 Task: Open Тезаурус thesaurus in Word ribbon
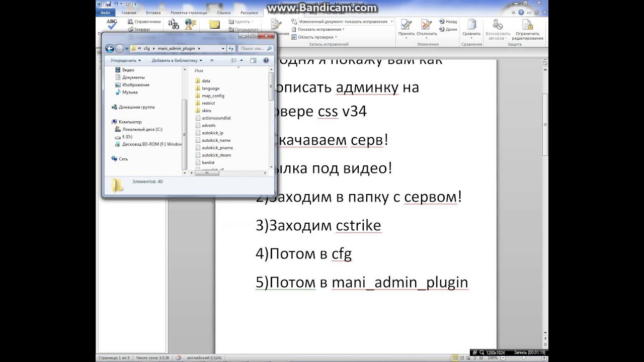pos(139,29)
